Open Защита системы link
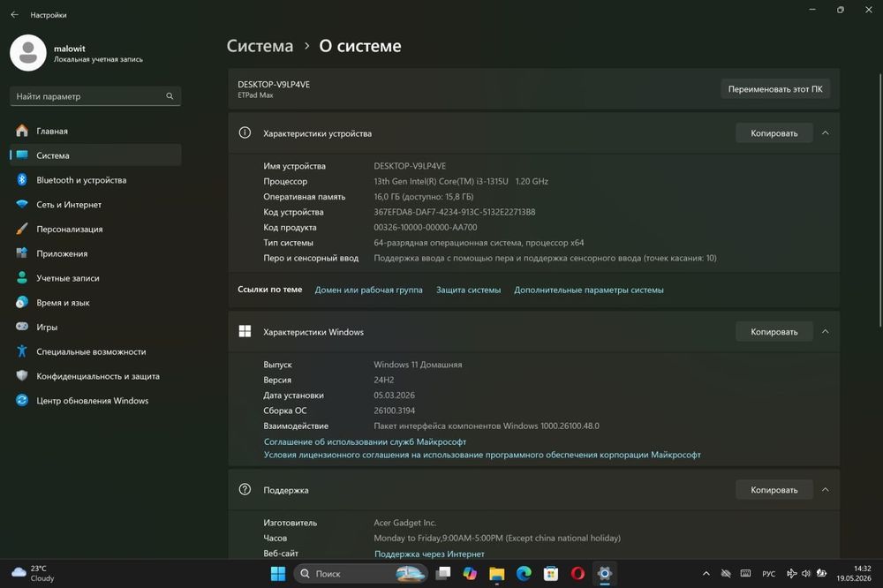This screenshot has width=883, height=588. tap(468, 290)
